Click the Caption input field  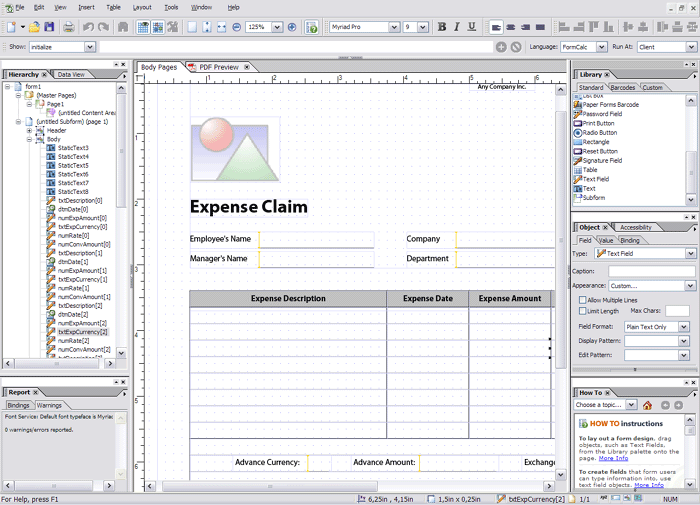pos(650,271)
